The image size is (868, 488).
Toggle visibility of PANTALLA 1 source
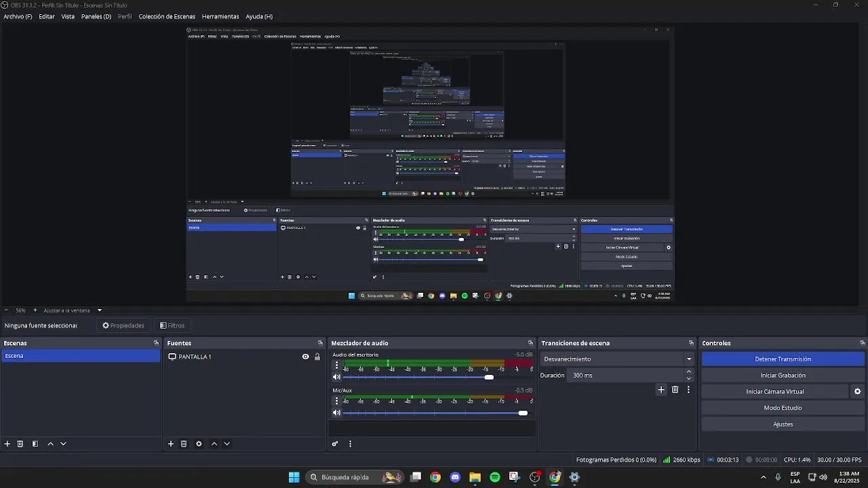point(306,357)
